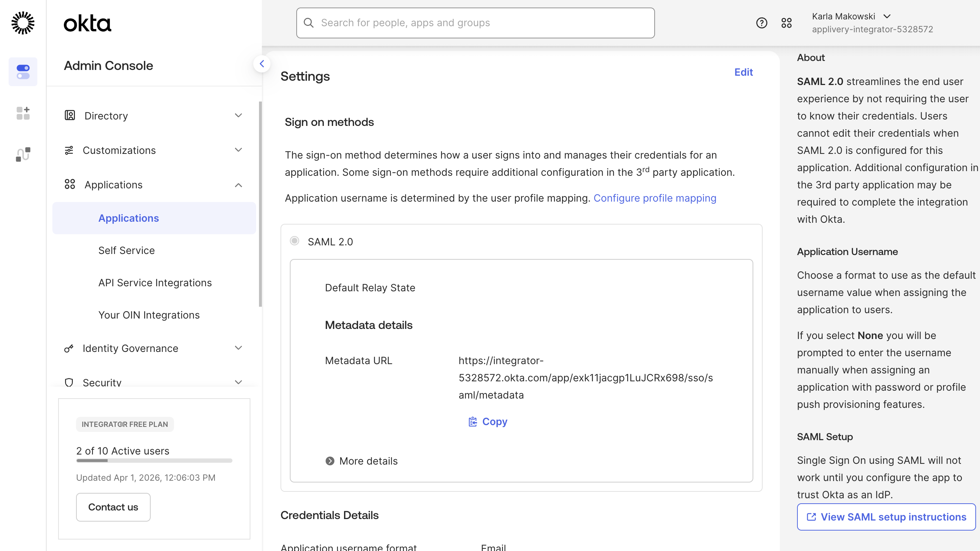This screenshot has height=551, width=980.
Task: Open Configure profile mapping link
Action: click(x=655, y=198)
